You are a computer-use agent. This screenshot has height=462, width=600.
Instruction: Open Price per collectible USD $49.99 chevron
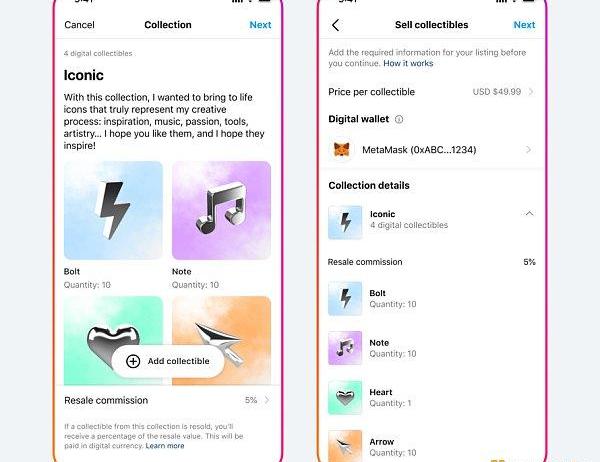click(x=531, y=92)
